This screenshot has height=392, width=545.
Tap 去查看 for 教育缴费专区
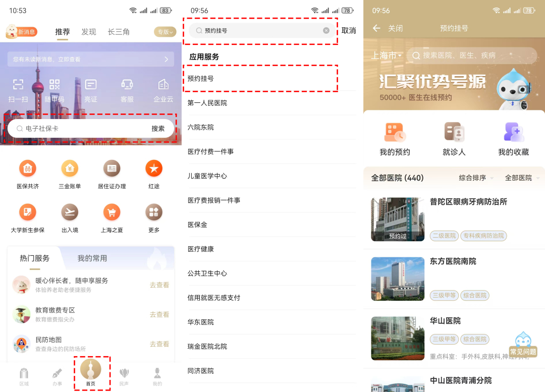point(159,314)
